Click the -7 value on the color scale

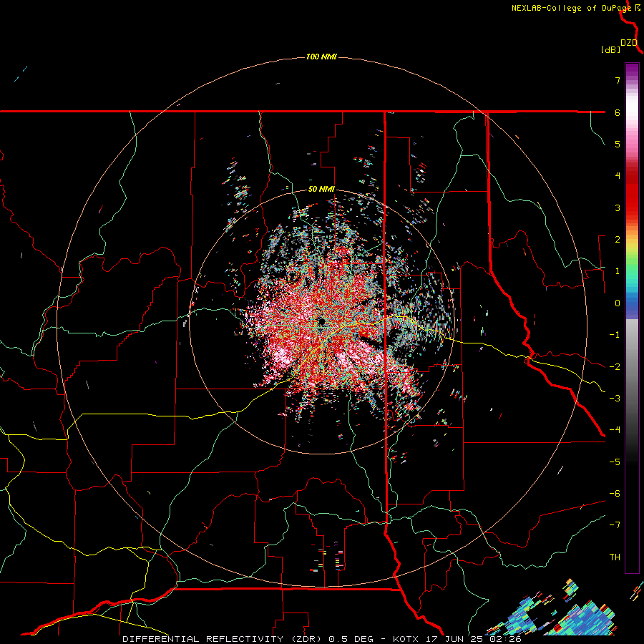click(x=615, y=525)
